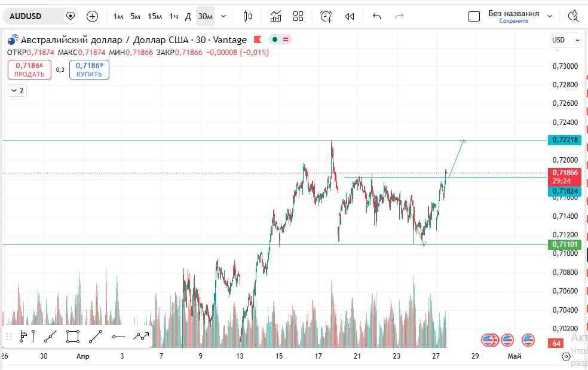The image size is (588, 370).
Task: Expand the layout menu chevron beside Без названия
Action: (550, 16)
